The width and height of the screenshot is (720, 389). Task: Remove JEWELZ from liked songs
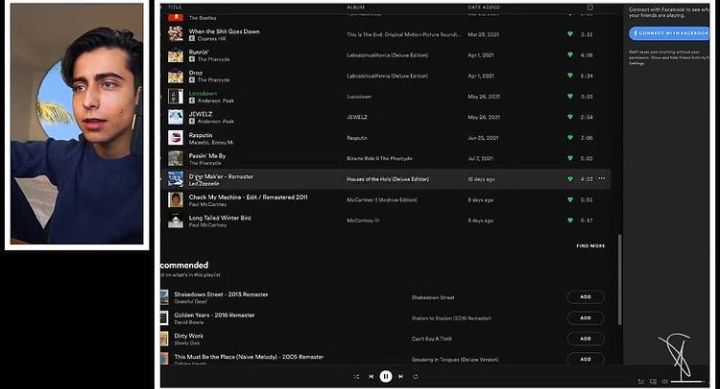point(570,117)
